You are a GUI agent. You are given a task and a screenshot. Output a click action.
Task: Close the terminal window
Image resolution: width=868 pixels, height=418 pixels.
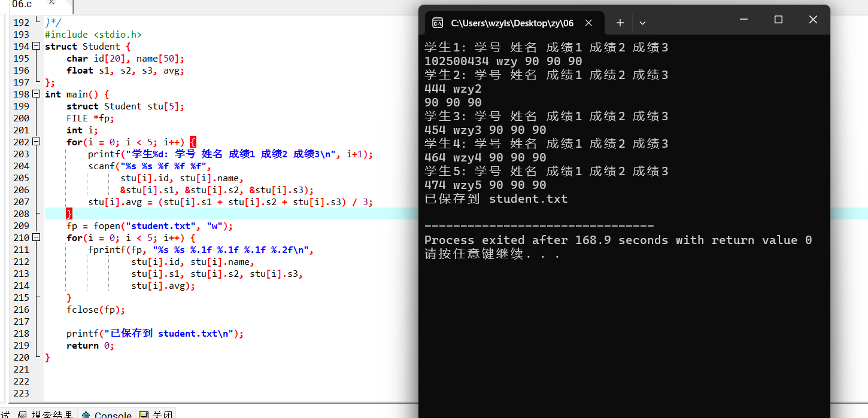[813, 20]
